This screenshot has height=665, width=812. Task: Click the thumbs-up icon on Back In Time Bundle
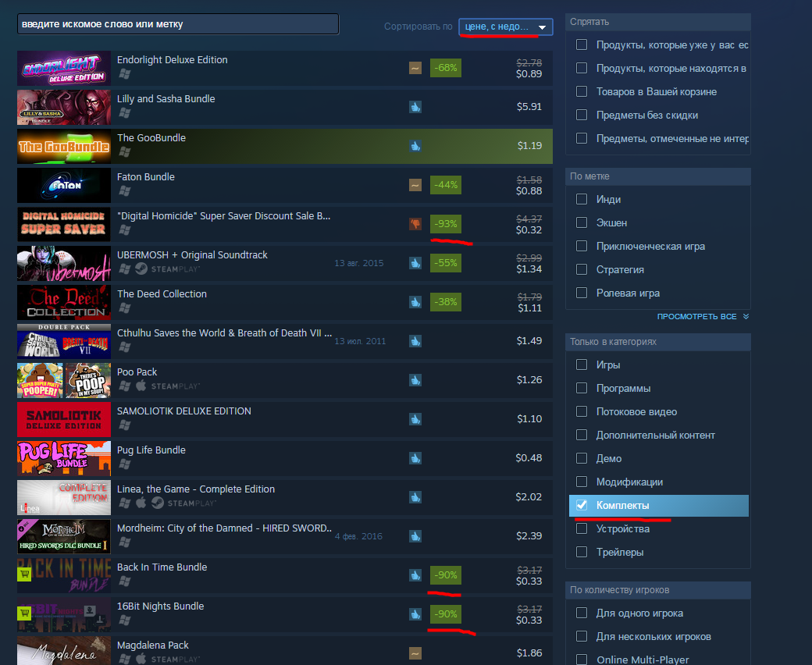[415, 575]
